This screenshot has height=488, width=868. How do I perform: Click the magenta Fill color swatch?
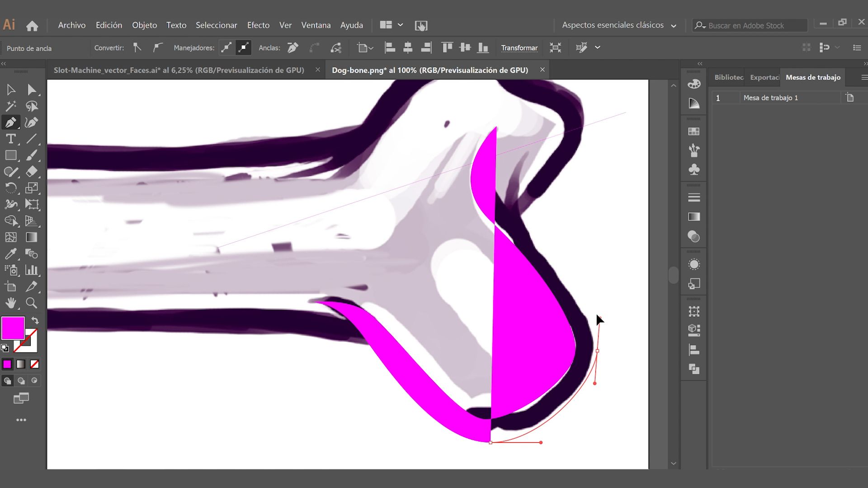pos(13,328)
